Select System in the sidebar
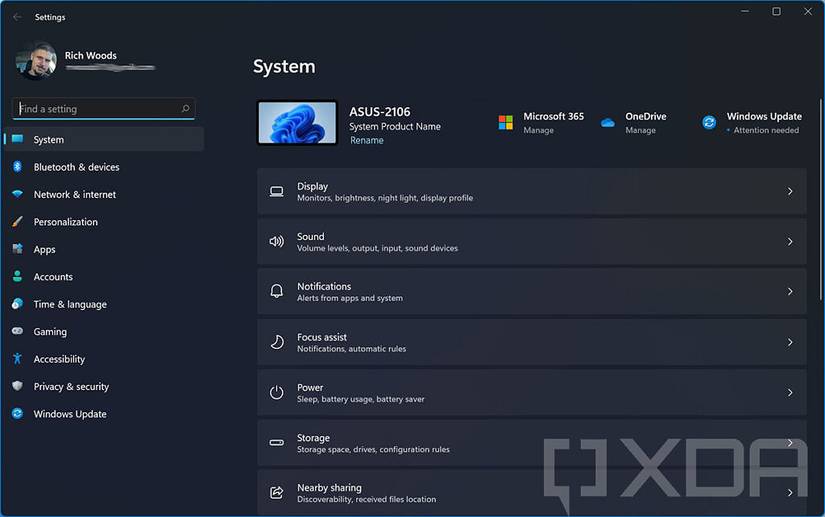Viewport: 825px width, 517px height. (104, 139)
